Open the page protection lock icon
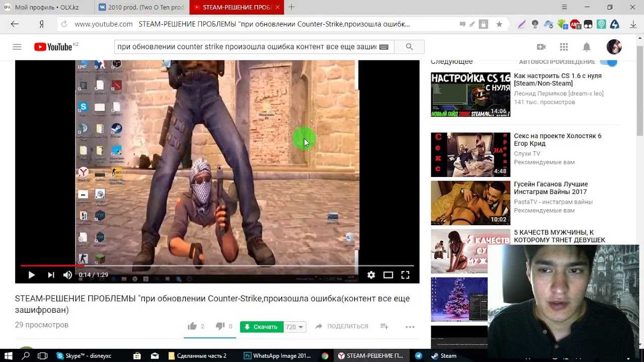 484,24
